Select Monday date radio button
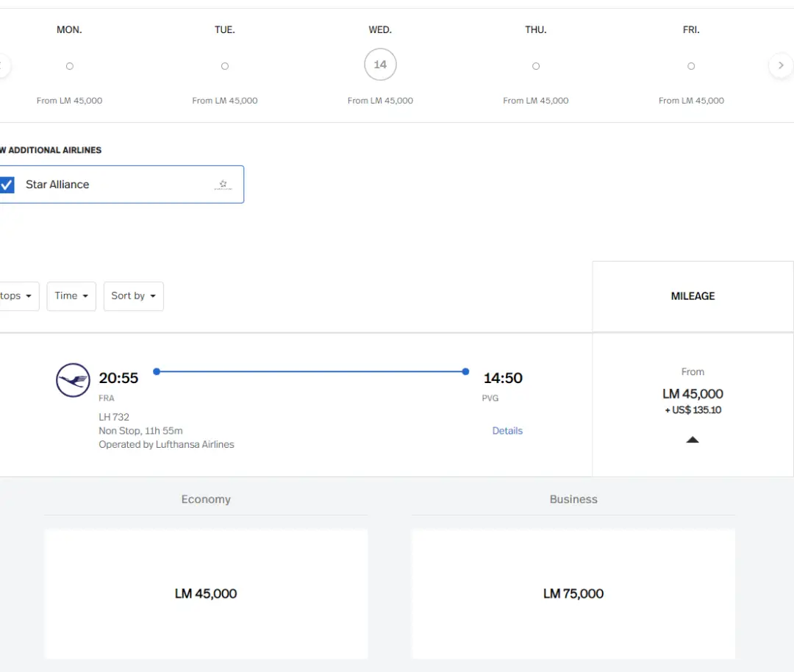The height and width of the screenshot is (672, 794). [x=70, y=66]
